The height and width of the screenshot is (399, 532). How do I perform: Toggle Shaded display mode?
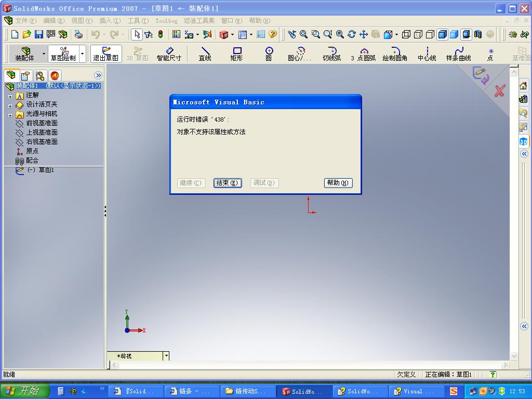[454, 34]
